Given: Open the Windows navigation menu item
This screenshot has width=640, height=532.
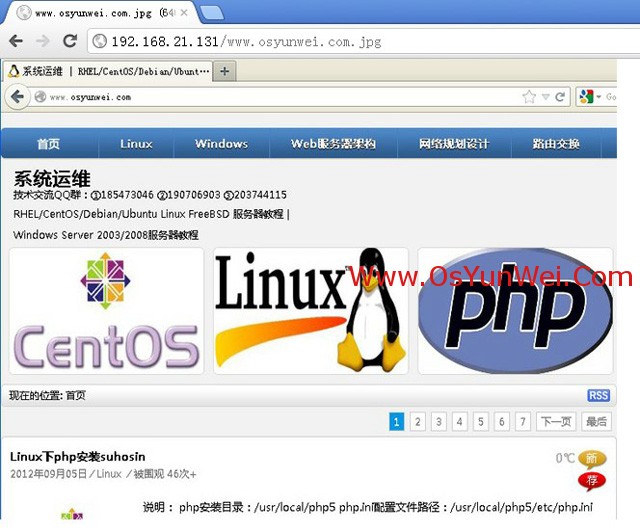Looking at the screenshot, I should pyautogui.click(x=221, y=144).
